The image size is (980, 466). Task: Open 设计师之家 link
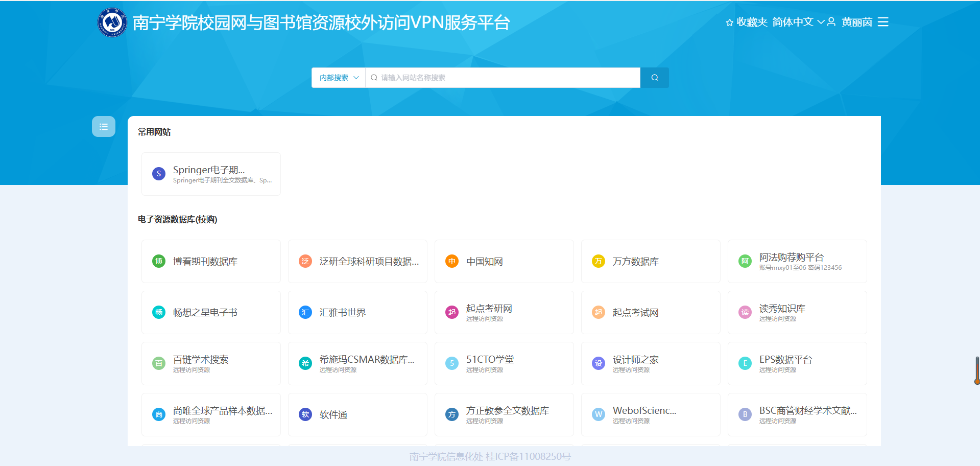click(x=636, y=359)
